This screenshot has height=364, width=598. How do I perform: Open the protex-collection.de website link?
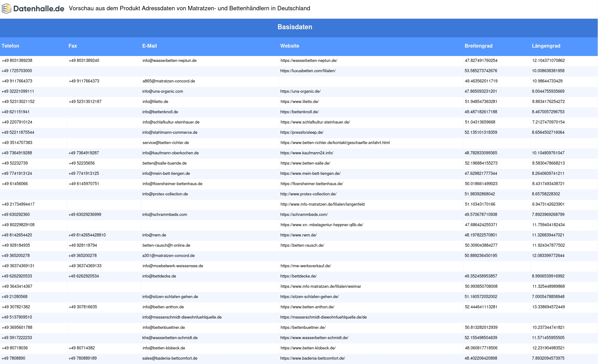(x=308, y=194)
